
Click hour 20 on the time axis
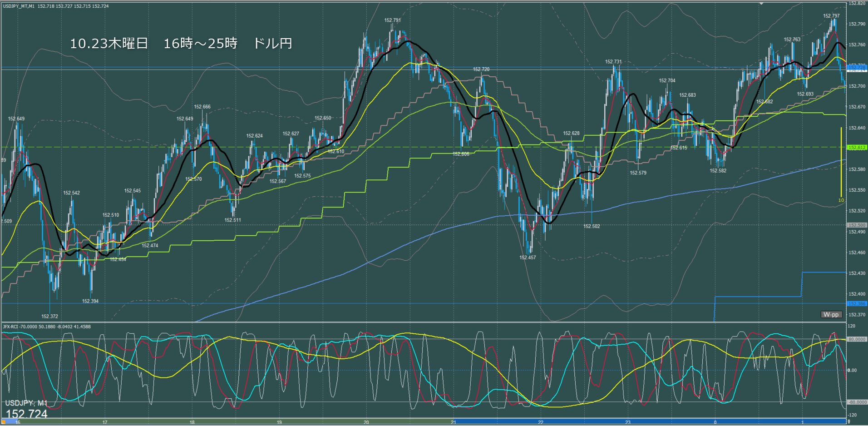(x=366, y=422)
